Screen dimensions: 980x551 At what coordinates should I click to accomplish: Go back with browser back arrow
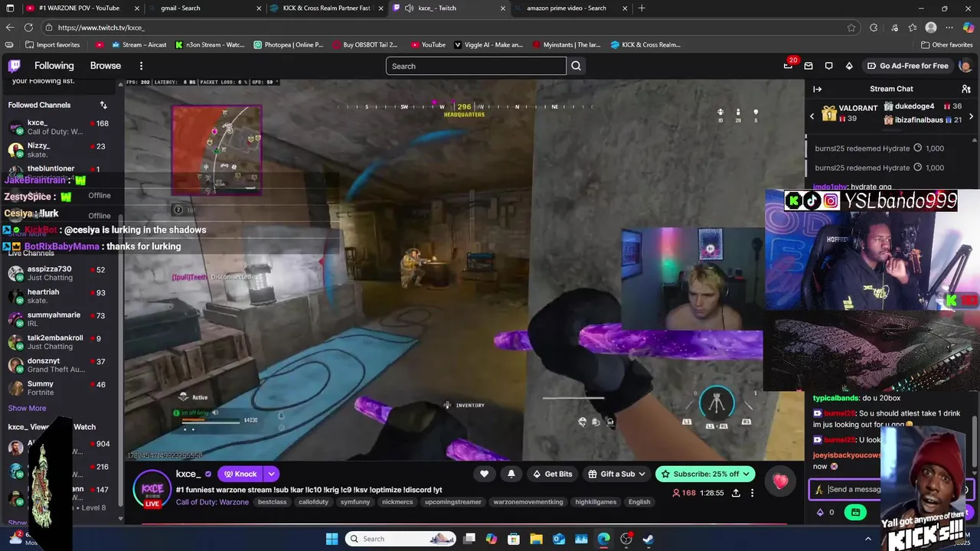click(10, 28)
